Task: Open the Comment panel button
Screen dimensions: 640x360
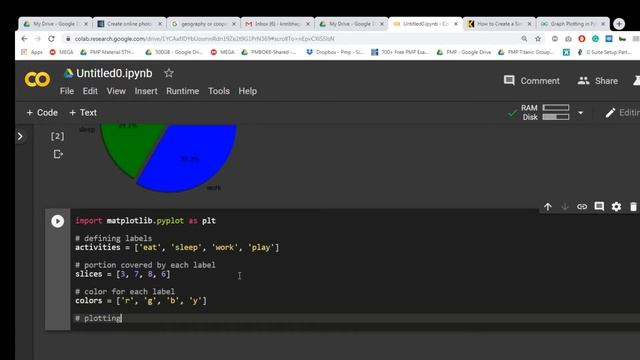Action: click(x=531, y=81)
